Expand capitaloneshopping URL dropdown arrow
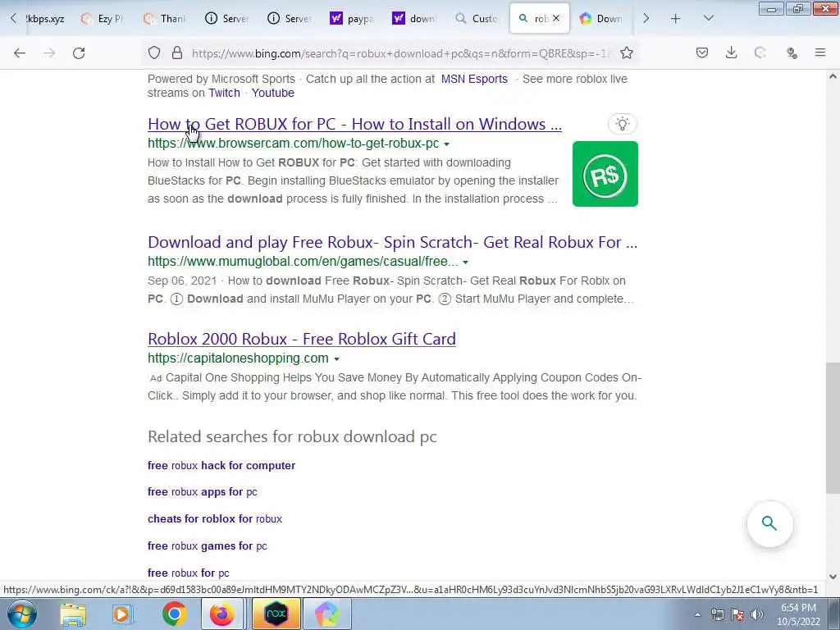This screenshot has width=840, height=630. point(336,358)
